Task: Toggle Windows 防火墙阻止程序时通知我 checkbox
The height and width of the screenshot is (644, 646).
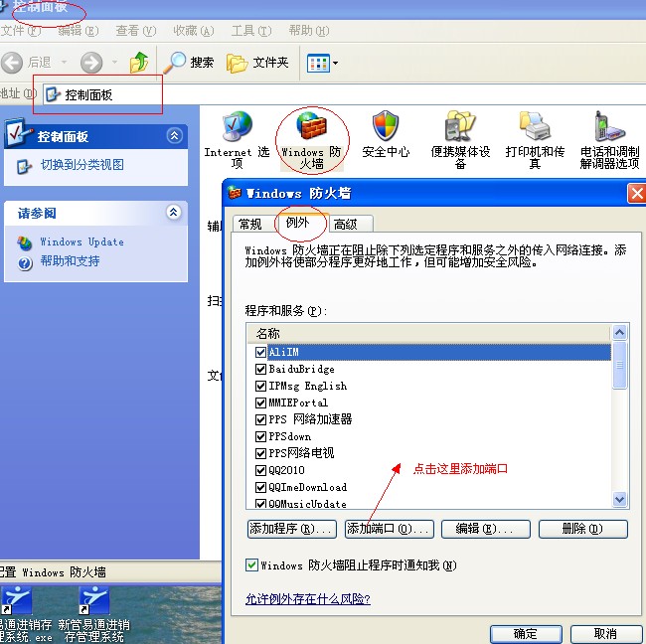Action: pos(251,564)
